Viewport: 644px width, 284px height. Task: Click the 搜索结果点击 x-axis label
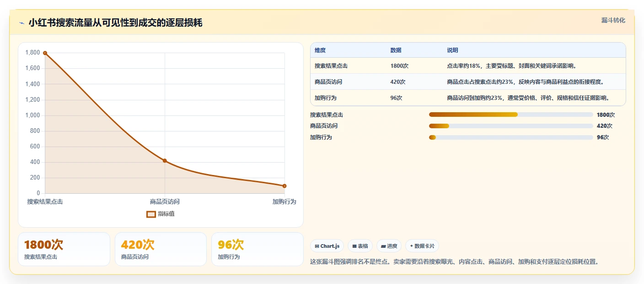[45, 202]
